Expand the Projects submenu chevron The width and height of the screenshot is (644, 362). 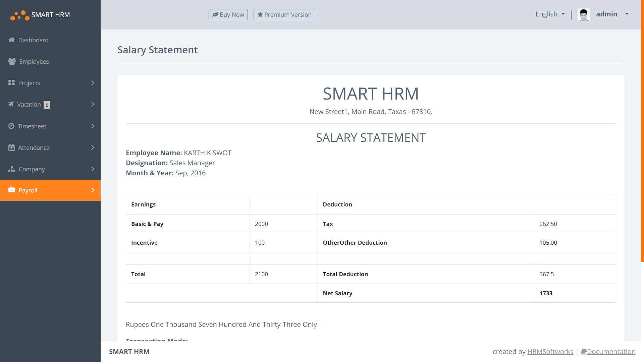(x=93, y=83)
